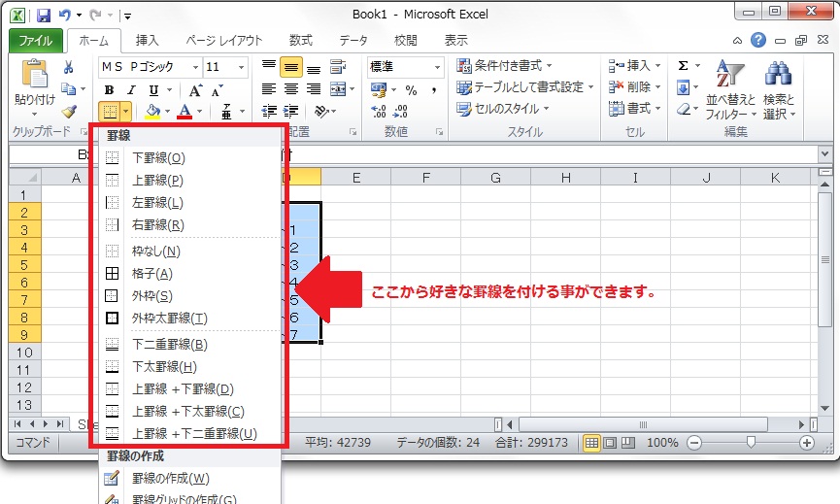Open 検索と選択 find and select
This screenshot has width=840, height=504.
(780, 90)
